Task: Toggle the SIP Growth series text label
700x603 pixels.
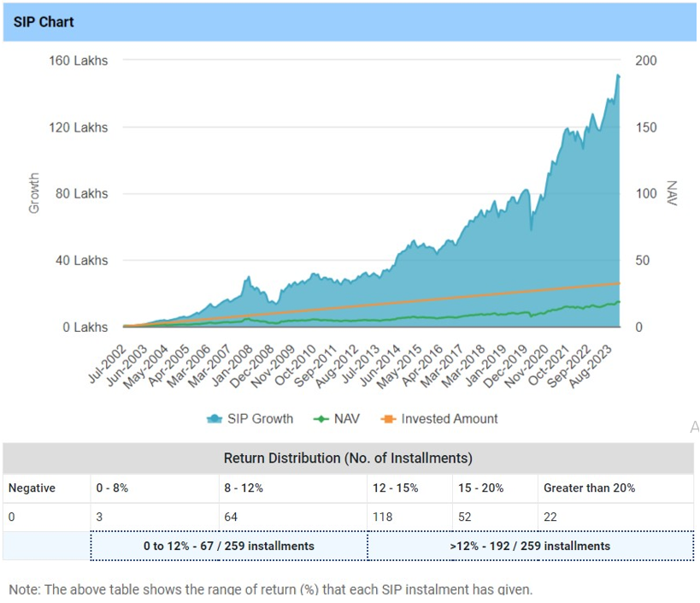Action: [260, 419]
